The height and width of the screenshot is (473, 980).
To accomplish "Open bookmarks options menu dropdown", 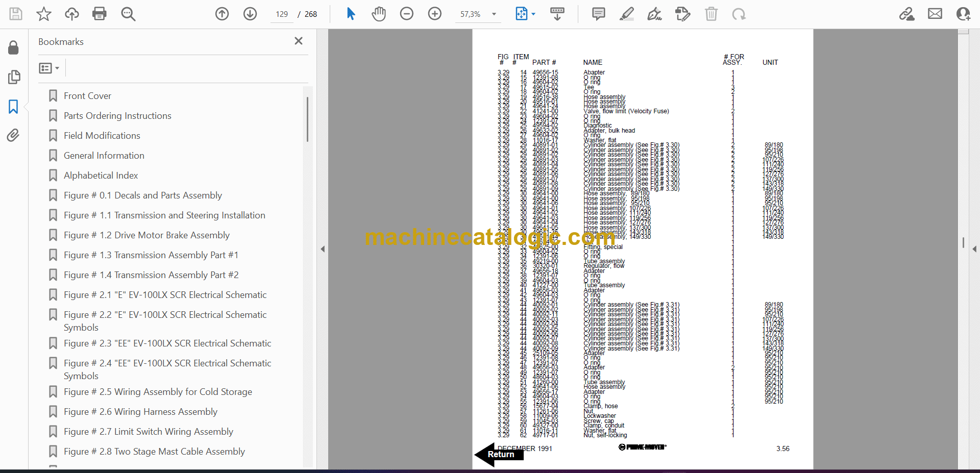I will (50, 68).
